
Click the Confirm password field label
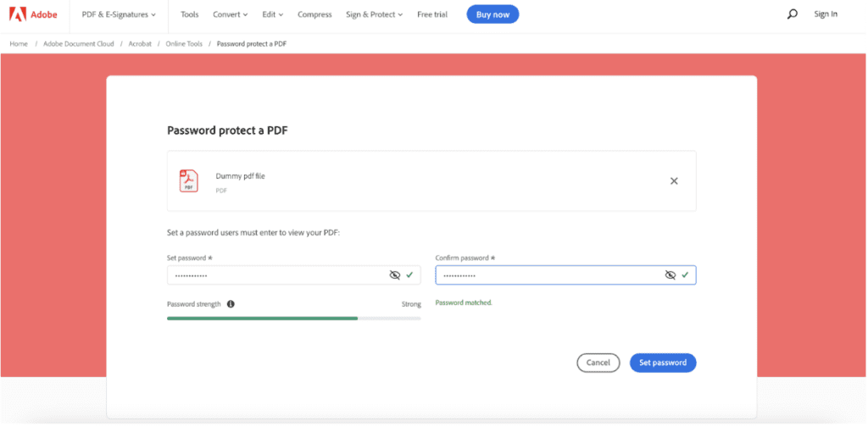[465, 258]
